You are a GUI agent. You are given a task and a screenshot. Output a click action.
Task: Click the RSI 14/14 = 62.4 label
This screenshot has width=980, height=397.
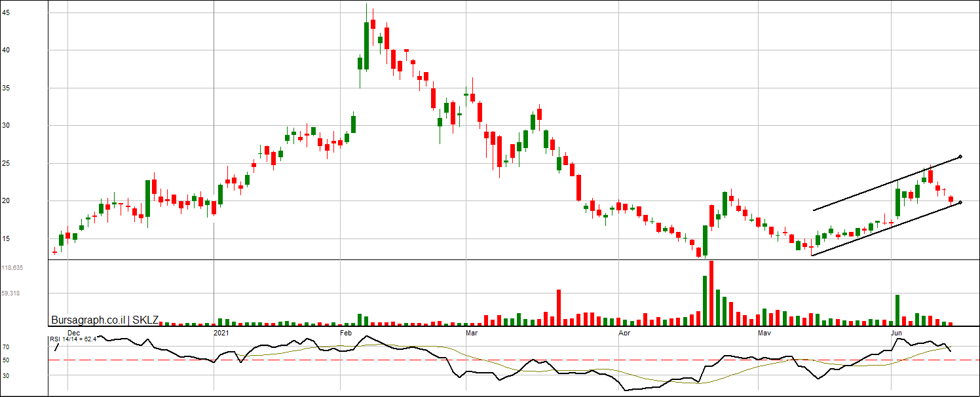(73, 339)
